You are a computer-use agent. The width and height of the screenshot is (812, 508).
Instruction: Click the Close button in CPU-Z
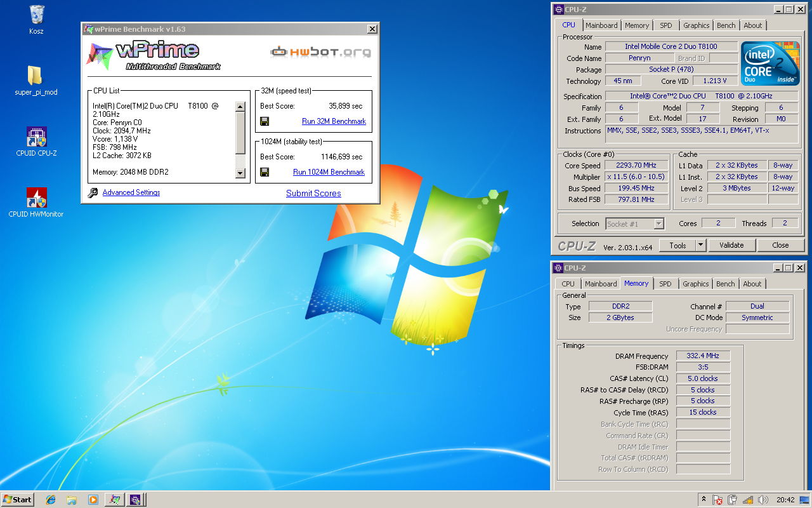pos(780,245)
